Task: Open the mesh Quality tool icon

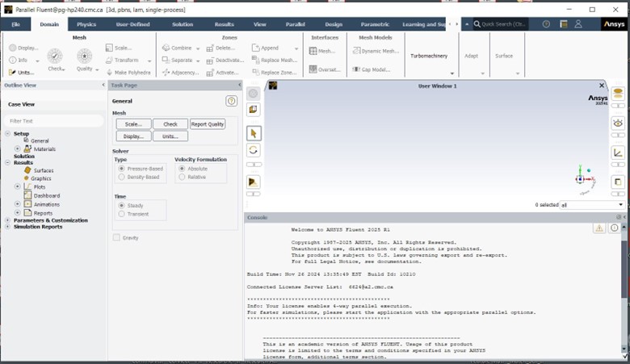Action: click(x=84, y=56)
